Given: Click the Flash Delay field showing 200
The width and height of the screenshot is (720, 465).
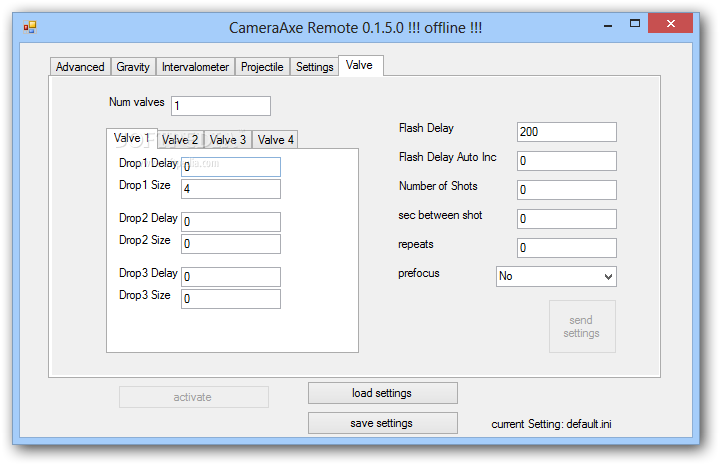Looking at the screenshot, I should point(567,132).
